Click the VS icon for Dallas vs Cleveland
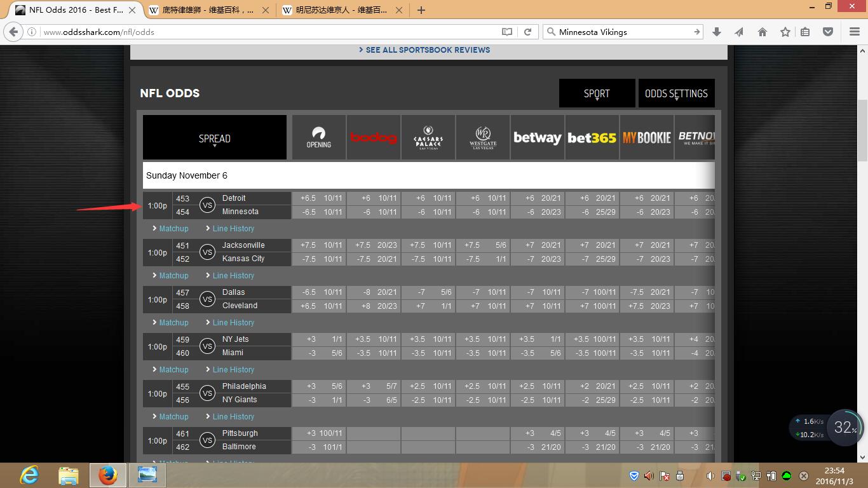The height and width of the screenshot is (488, 868). (207, 299)
